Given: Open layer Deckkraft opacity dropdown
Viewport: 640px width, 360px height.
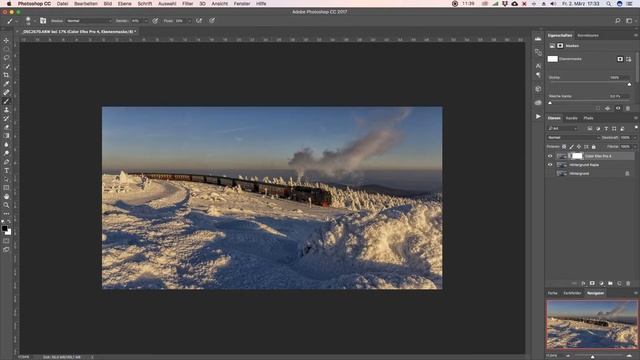Looking at the screenshot, I should click(635, 138).
